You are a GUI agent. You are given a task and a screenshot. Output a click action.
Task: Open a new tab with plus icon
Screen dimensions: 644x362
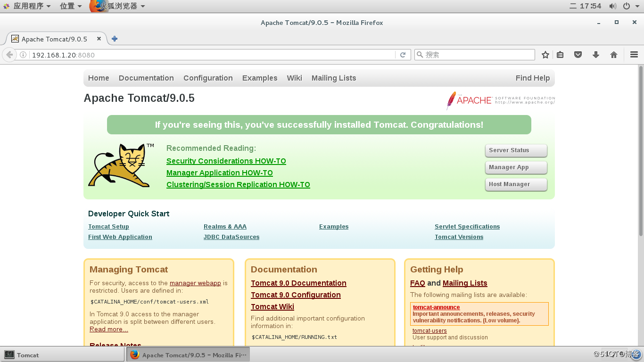115,39
